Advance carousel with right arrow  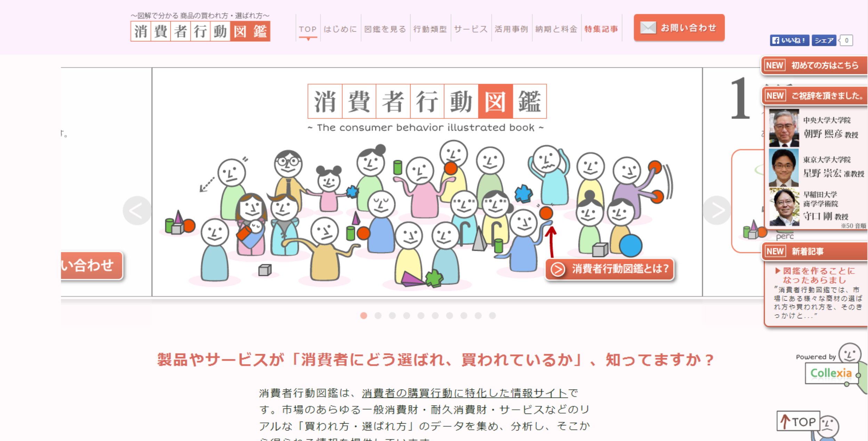(716, 210)
